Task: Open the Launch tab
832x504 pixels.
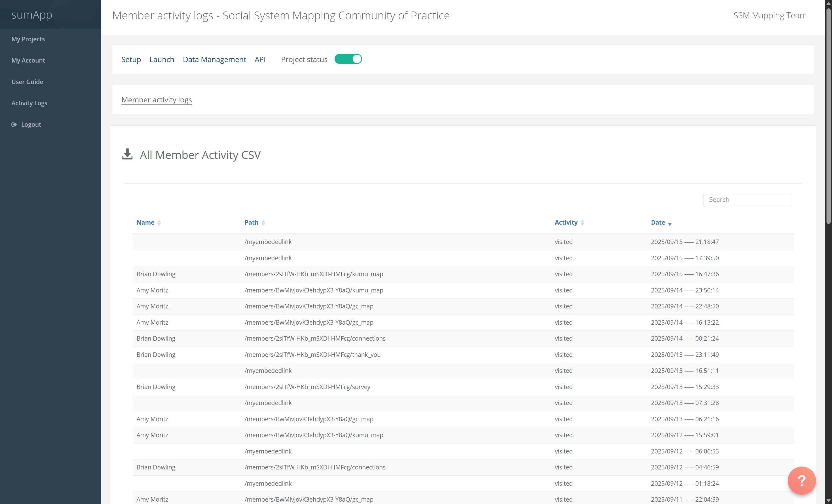Action: (162, 59)
